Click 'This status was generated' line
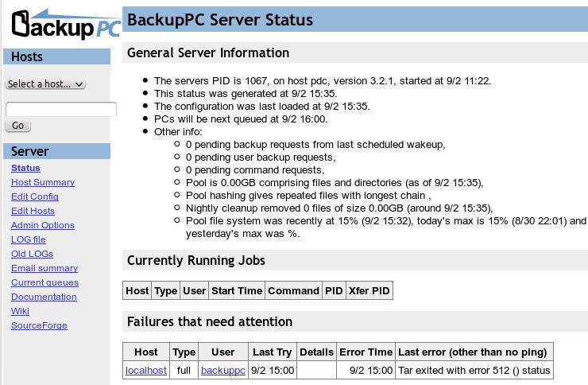588x385 pixels. [246, 94]
